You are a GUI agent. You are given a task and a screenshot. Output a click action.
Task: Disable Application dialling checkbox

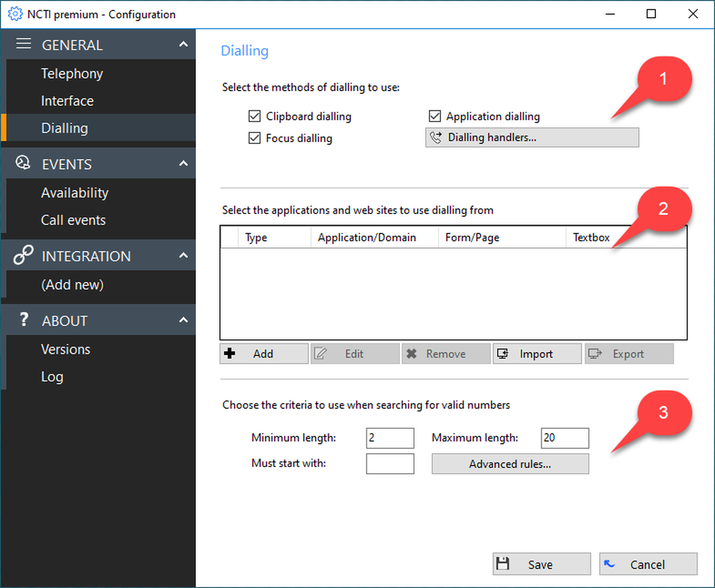click(x=435, y=116)
